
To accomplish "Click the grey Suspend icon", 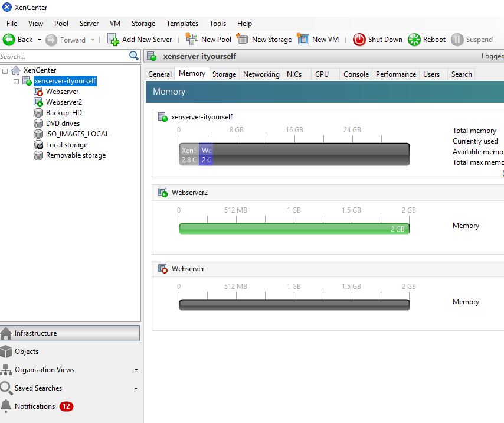I will pos(457,40).
